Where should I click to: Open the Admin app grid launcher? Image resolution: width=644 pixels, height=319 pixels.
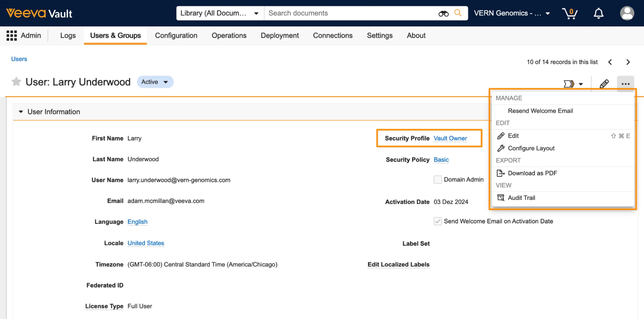coord(12,35)
